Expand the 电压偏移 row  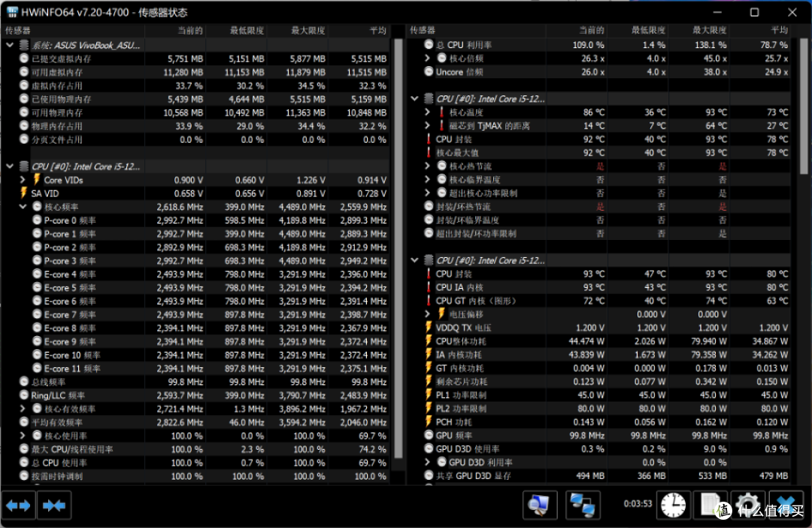pyautogui.click(x=428, y=314)
